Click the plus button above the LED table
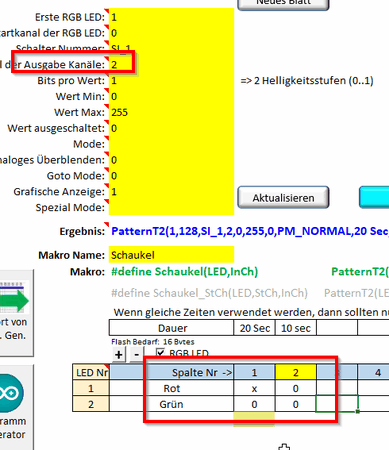 [119, 354]
